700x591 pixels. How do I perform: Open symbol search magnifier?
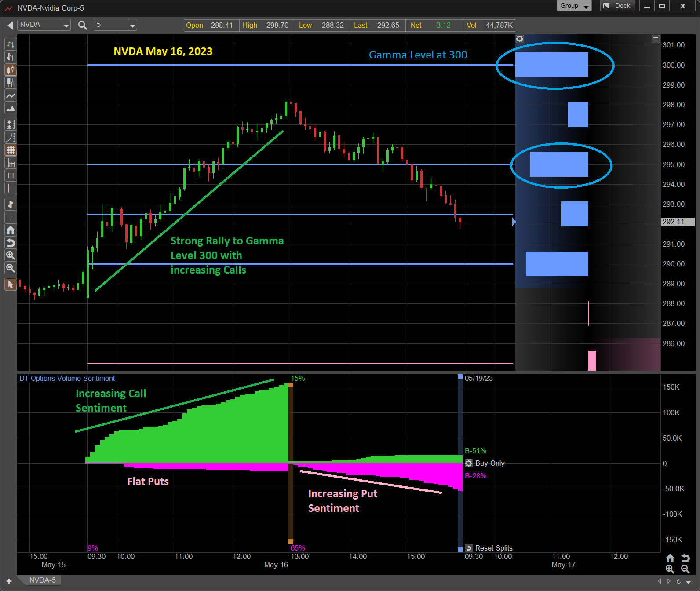pyautogui.click(x=82, y=25)
